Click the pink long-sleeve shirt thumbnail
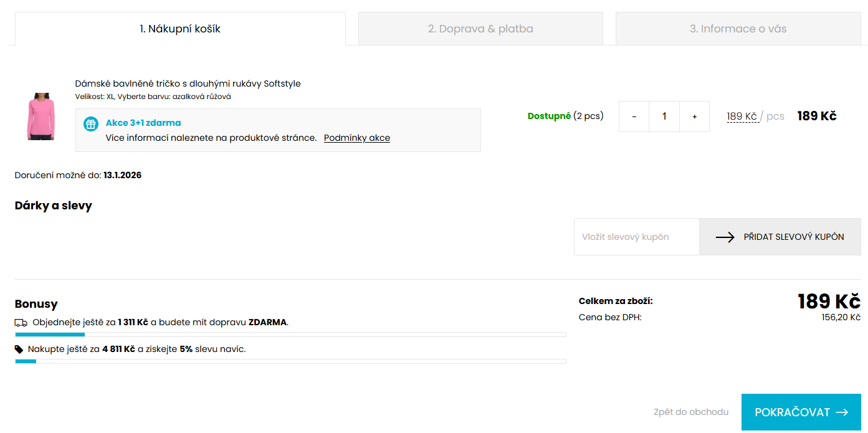The width and height of the screenshot is (868, 433). point(41,117)
